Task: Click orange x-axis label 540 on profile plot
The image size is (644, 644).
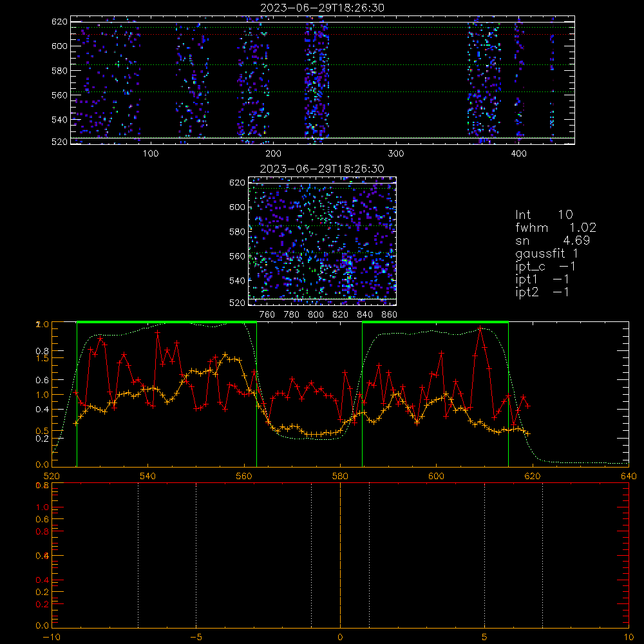Action: pyautogui.click(x=148, y=477)
